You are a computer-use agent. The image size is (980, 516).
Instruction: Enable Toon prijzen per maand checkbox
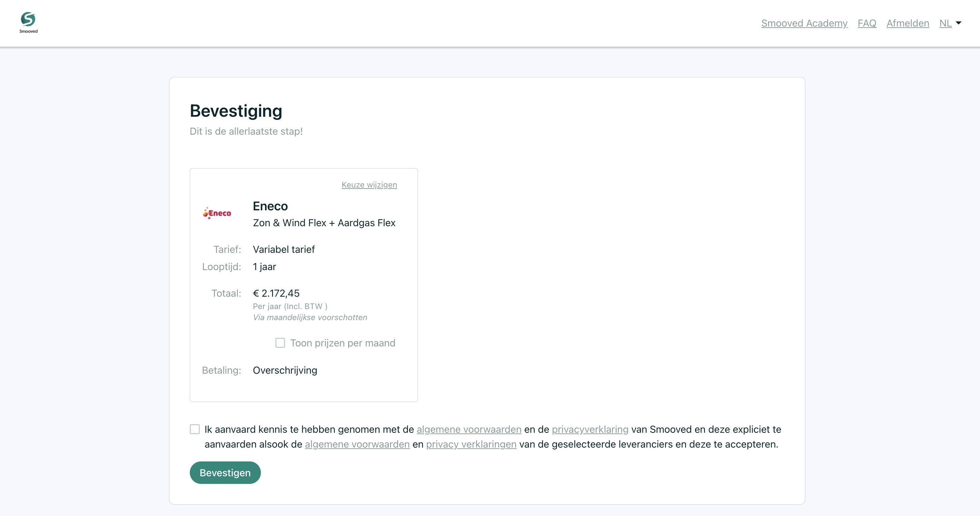point(280,343)
